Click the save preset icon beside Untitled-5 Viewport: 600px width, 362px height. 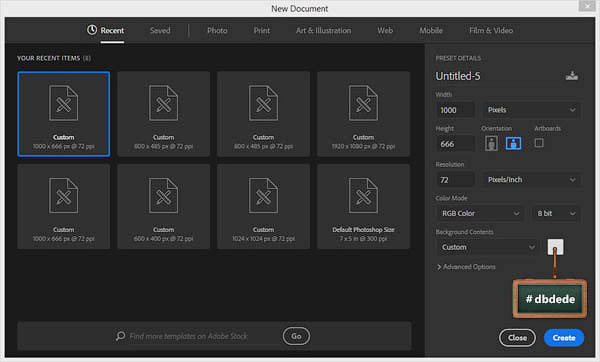[572, 76]
